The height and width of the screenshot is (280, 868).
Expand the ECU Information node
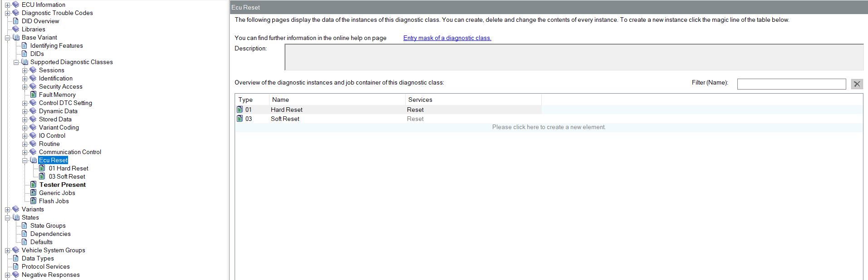[x=7, y=5]
